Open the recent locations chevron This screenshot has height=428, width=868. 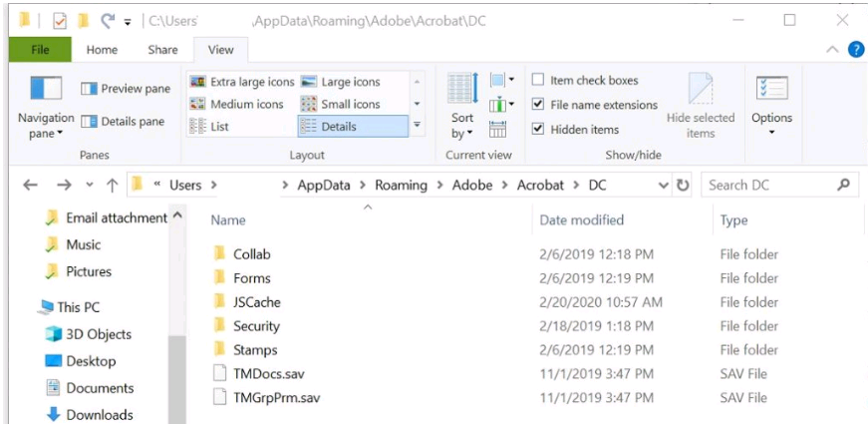click(89, 186)
